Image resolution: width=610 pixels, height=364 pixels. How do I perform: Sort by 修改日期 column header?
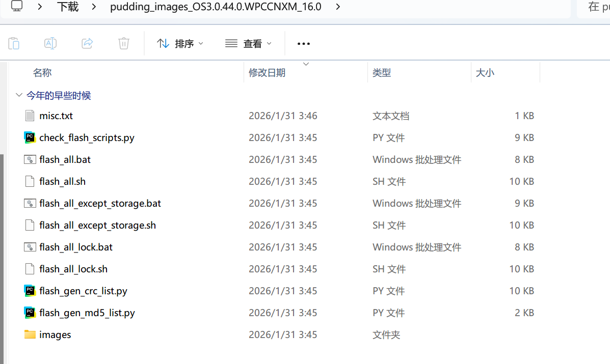(267, 73)
